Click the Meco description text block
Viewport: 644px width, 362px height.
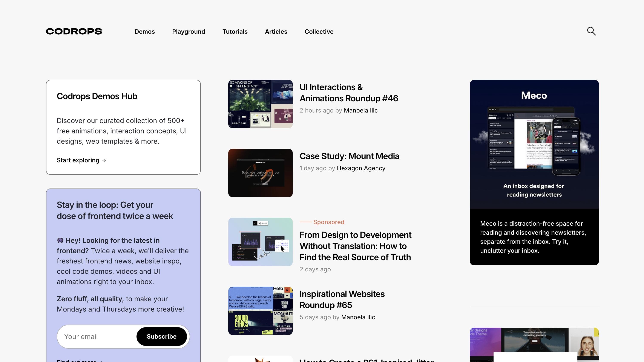[533, 237]
